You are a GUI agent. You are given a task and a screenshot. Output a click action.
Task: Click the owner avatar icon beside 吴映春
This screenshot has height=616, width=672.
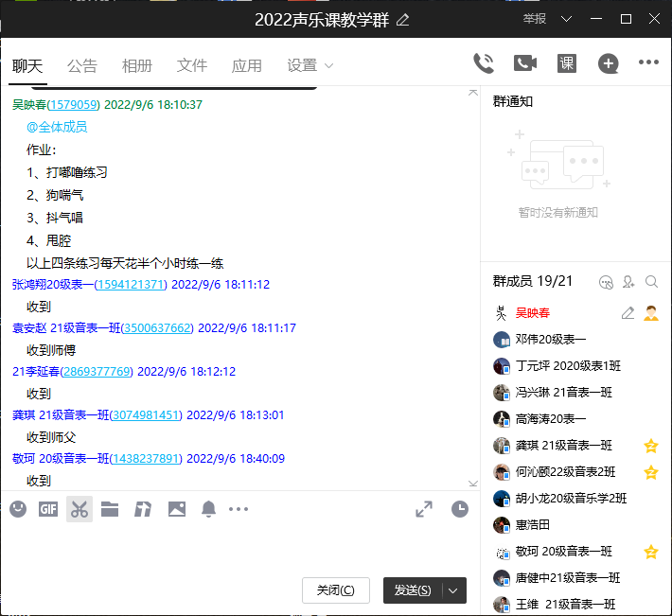pos(651,313)
